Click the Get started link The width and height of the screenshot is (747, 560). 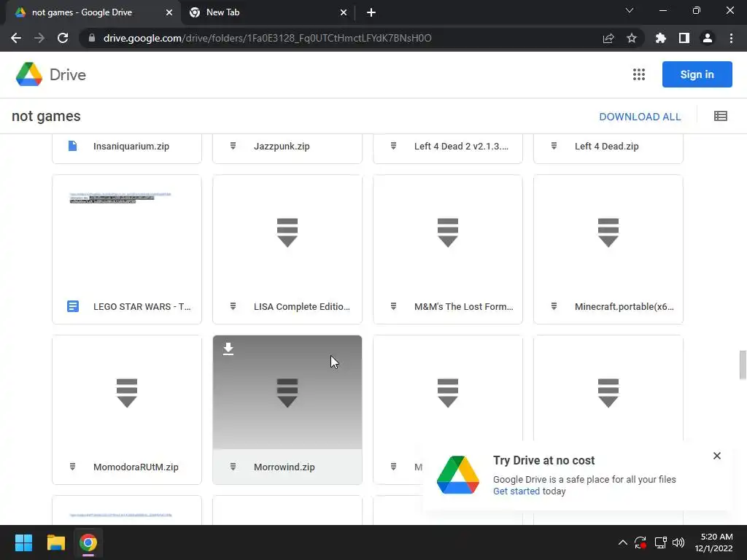coord(516,491)
